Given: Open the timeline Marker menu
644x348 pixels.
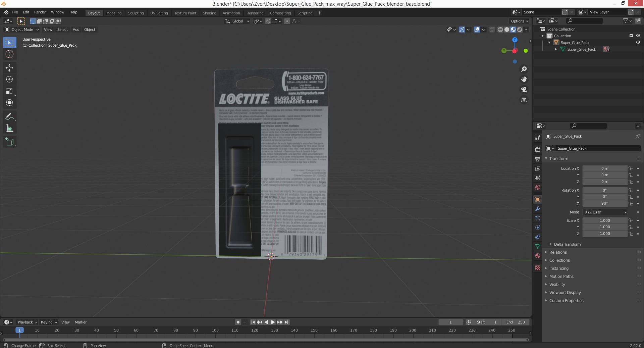Looking at the screenshot, I should (80, 322).
